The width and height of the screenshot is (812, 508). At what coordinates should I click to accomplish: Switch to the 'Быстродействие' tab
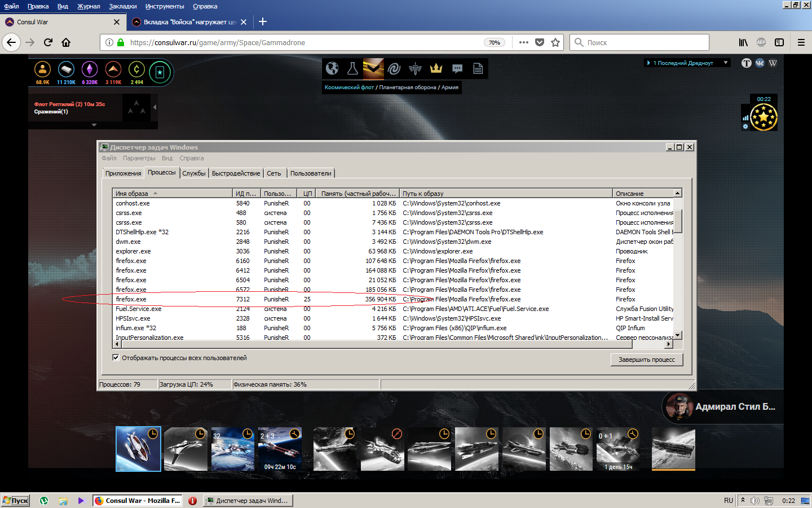[x=236, y=173]
